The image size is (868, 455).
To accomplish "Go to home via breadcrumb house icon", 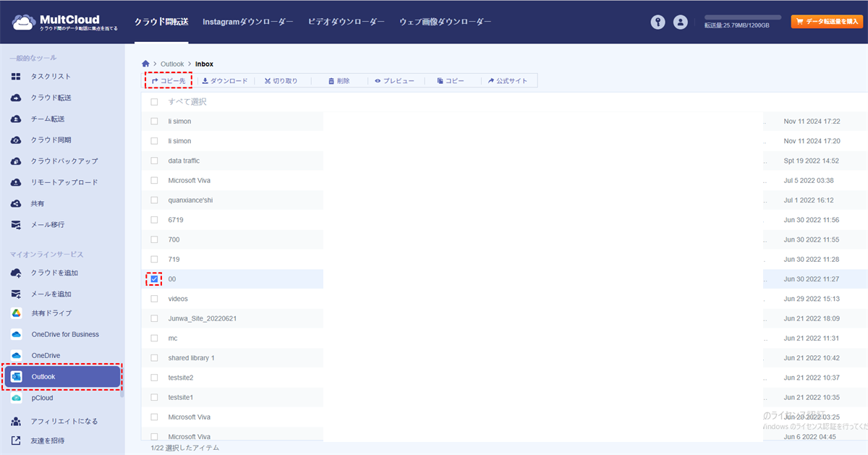I will tap(145, 64).
